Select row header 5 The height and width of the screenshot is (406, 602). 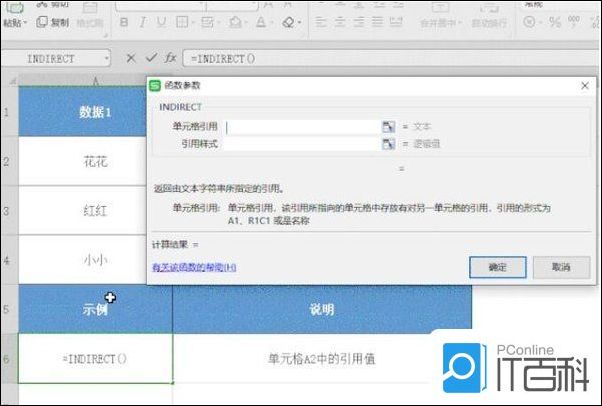click(x=9, y=309)
